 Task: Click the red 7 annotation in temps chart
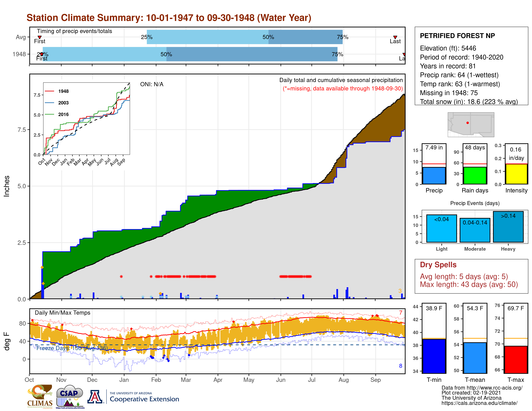click(400, 313)
